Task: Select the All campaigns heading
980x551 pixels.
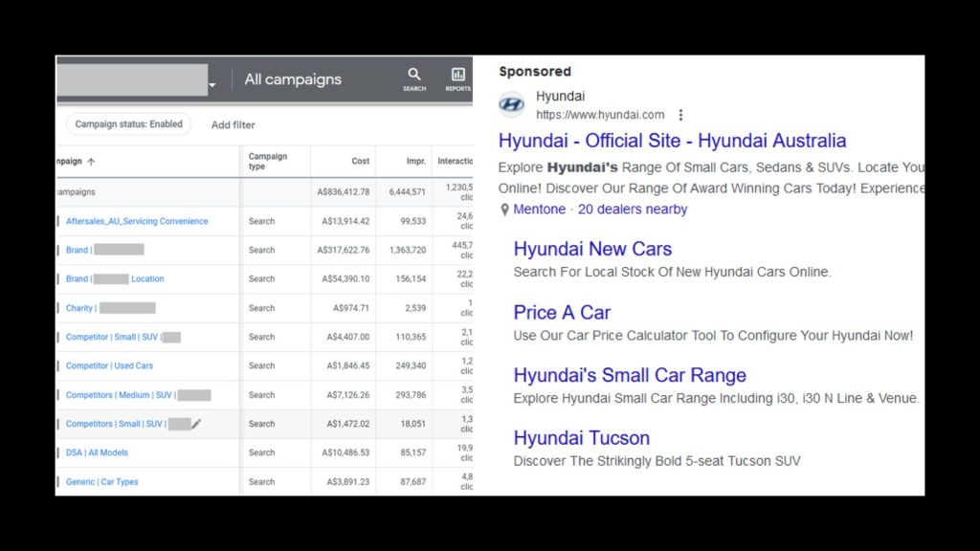Action: pos(293,79)
